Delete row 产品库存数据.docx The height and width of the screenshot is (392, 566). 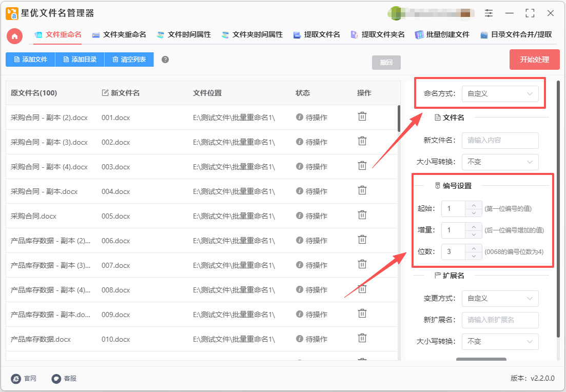point(362,338)
